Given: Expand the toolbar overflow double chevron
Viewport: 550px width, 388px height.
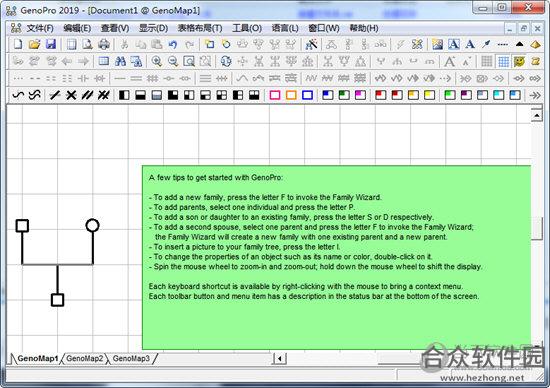Looking at the screenshot, I should point(535,95).
